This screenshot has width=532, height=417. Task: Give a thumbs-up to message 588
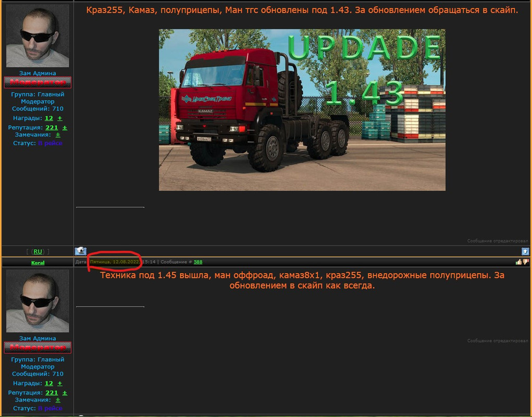click(518, 262)
